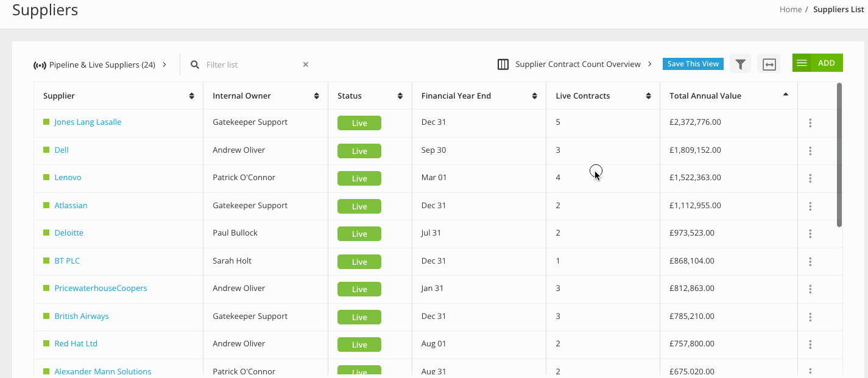Select the £973,523.00 value cell
Viewport: 868px width, 378px height.
[692, 233]
